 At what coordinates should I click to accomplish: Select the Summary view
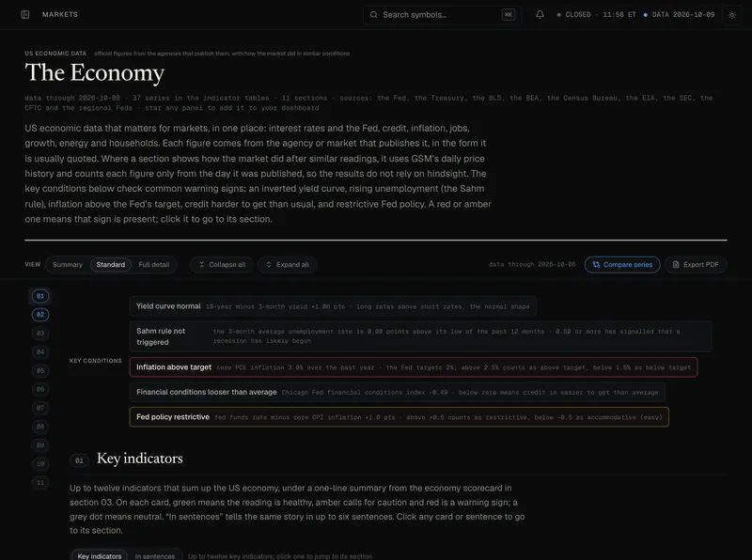point(68,265)
